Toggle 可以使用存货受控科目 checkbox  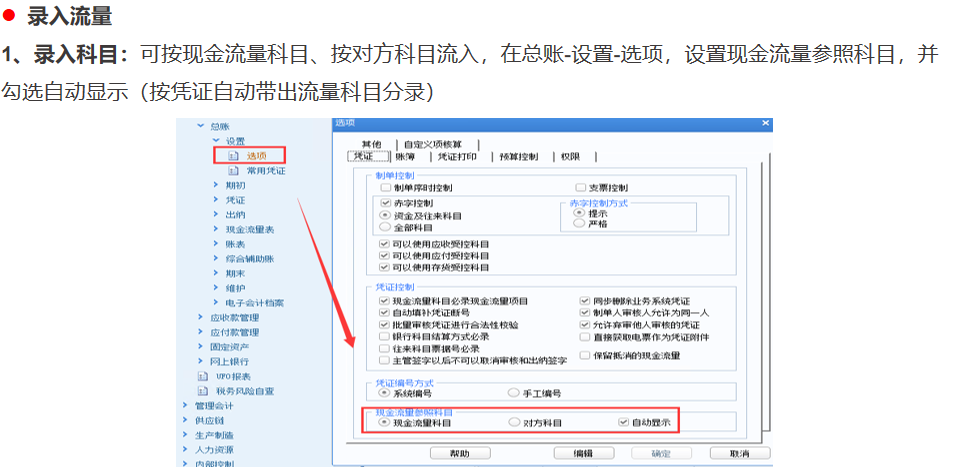pos(384,267)
